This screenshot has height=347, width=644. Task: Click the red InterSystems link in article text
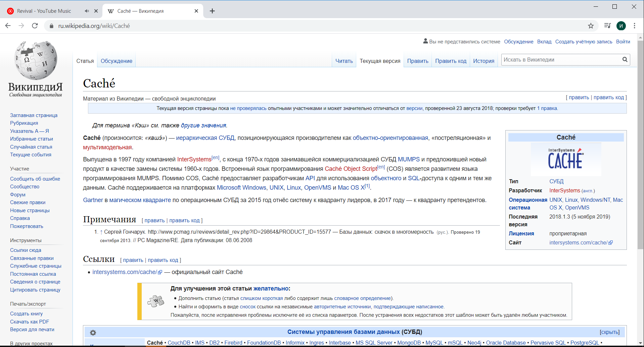click(194, 159)
